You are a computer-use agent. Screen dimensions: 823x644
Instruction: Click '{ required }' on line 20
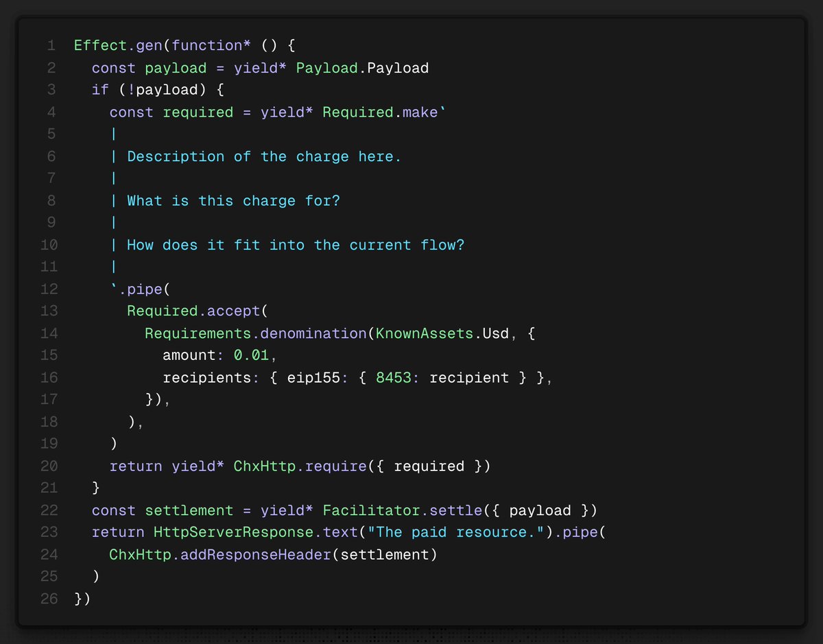click(x=429, y=466)
